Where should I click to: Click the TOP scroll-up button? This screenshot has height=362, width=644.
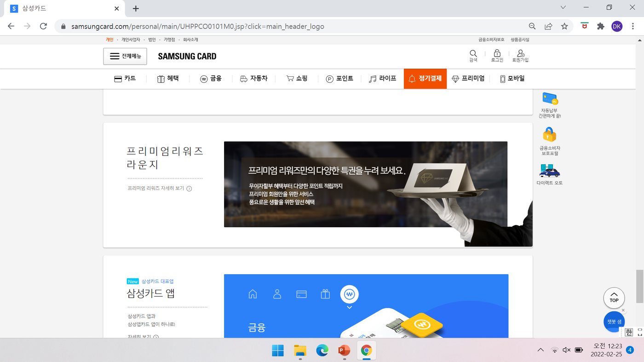point(614,298)
